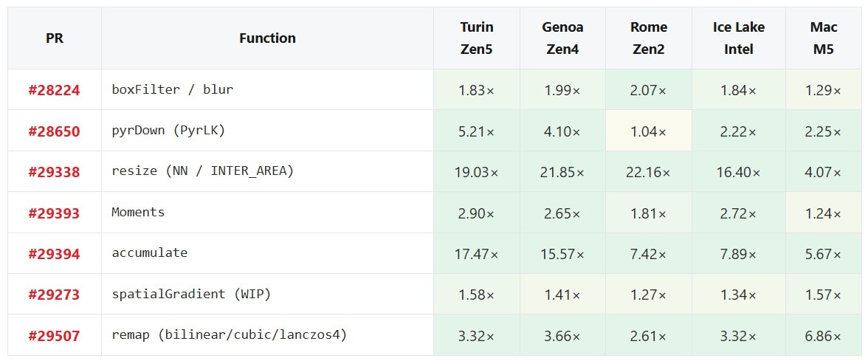Click the 6.86× remap Mac M5 value
The height and width of the screenshot is (361, 868).
click(x=824, y=335)
